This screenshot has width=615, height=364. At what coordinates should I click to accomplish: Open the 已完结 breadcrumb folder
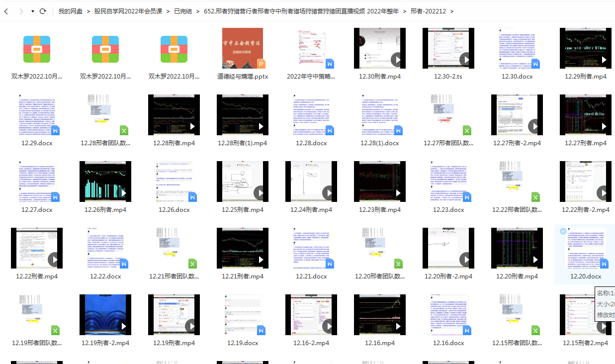(182, 11)
